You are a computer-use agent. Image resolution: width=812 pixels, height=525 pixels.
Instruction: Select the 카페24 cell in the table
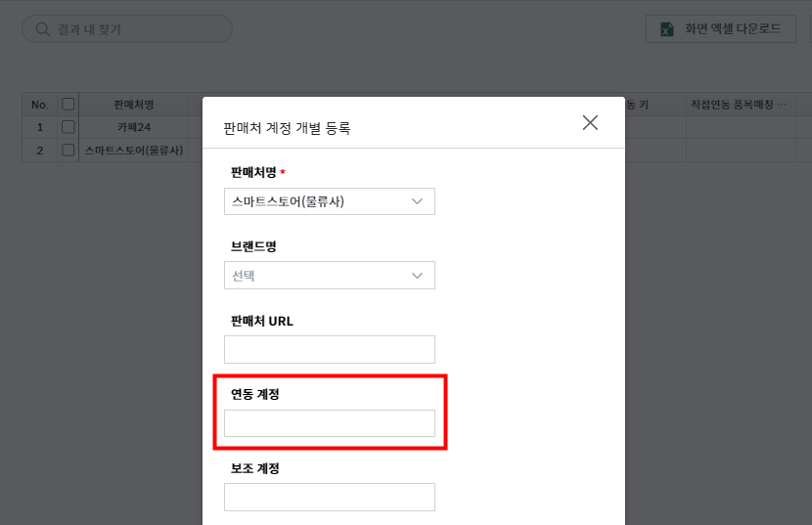click(x=134, y=127)
